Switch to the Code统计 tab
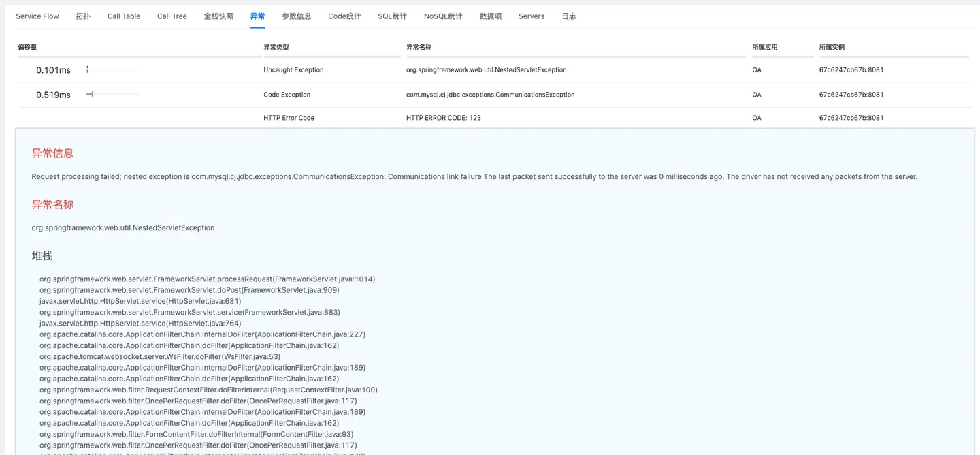980x455 pixels. pos(344,16)
